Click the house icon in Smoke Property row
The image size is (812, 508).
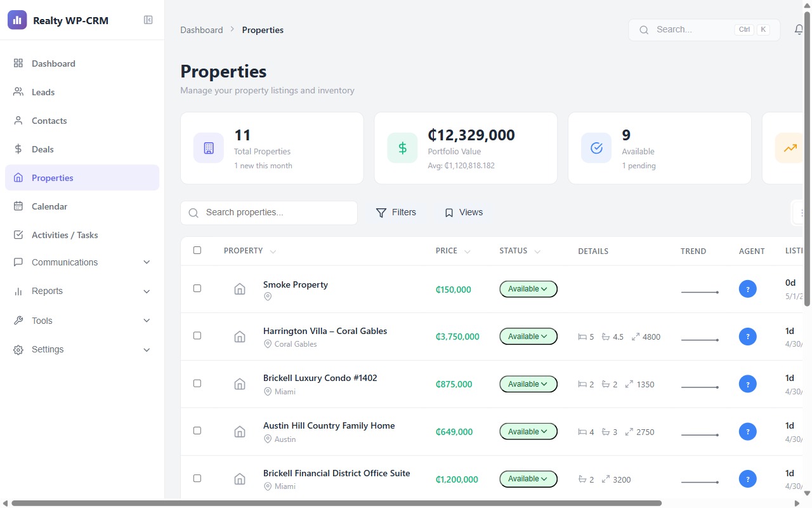point(240,290)
